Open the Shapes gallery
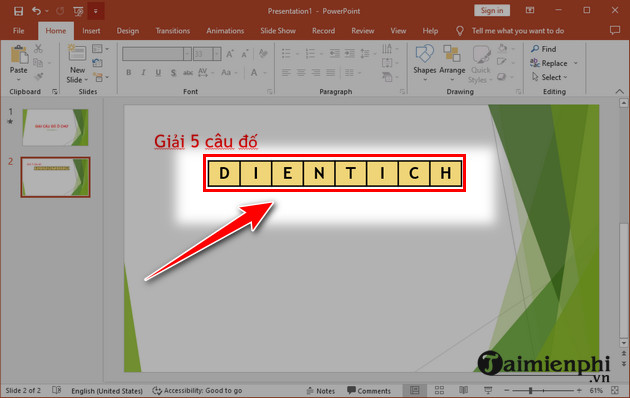630x398 pixels. (425, 63)
